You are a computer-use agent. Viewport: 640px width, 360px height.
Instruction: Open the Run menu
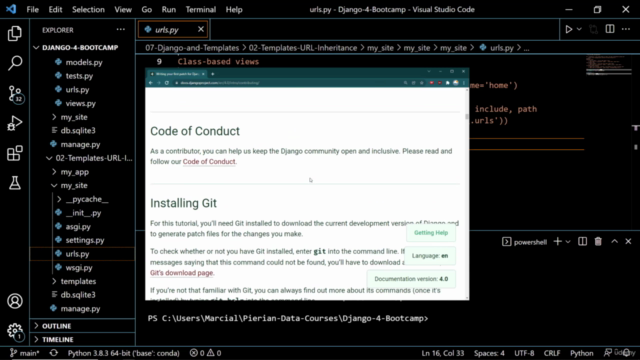(169, 9)
